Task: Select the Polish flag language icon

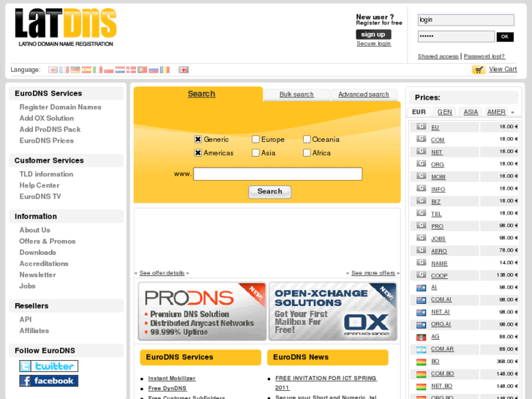Action: [108, 70]
